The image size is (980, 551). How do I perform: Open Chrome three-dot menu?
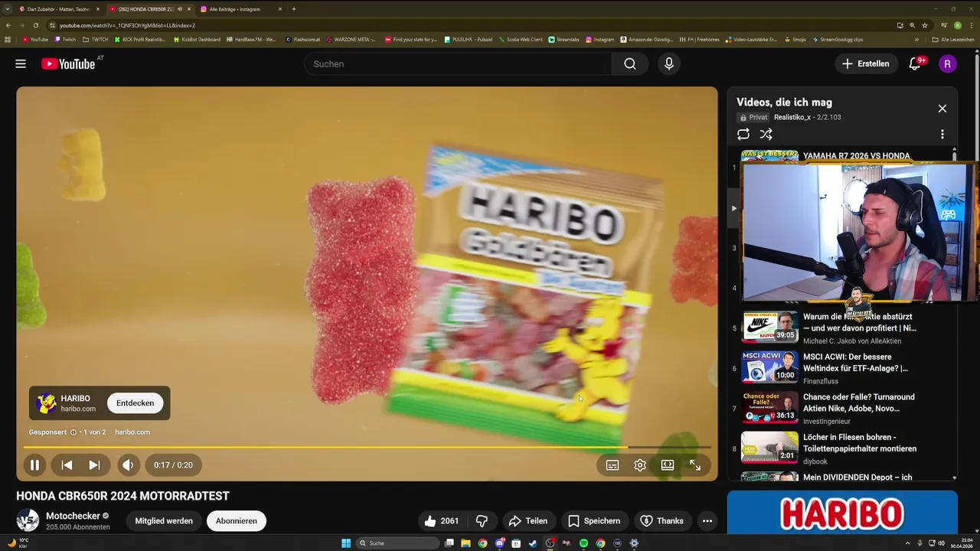[x=971, y=25]
